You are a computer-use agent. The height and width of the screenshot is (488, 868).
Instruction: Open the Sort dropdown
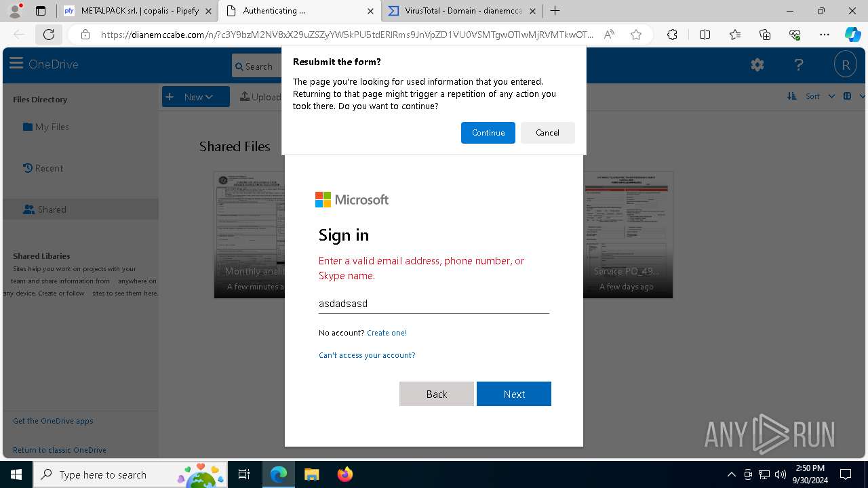click(820, 96)
